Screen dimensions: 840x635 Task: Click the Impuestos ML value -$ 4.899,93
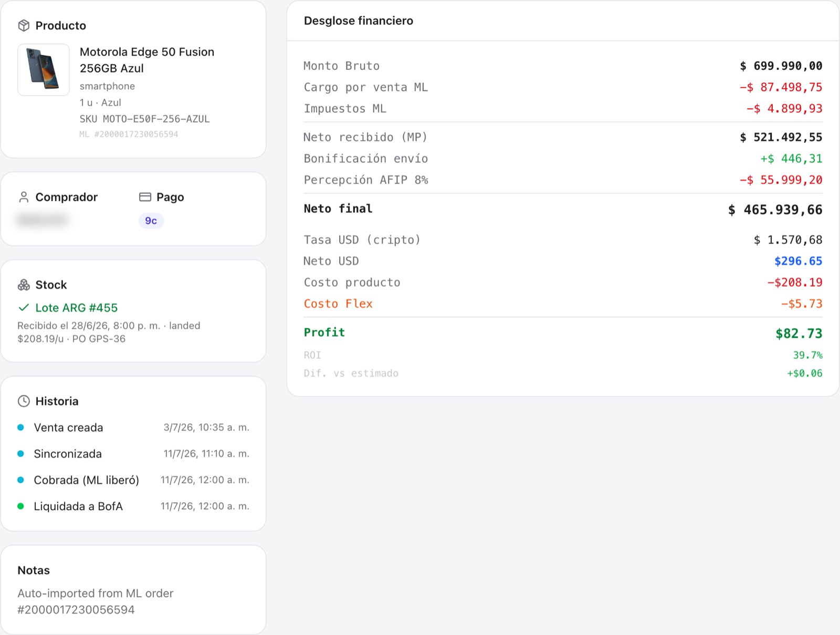pos(784,109)
